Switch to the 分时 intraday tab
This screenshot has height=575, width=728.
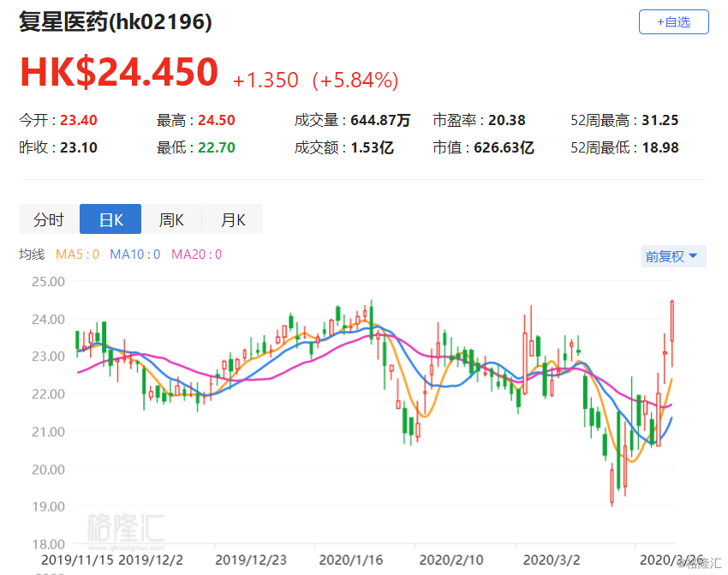coord(49,219)
